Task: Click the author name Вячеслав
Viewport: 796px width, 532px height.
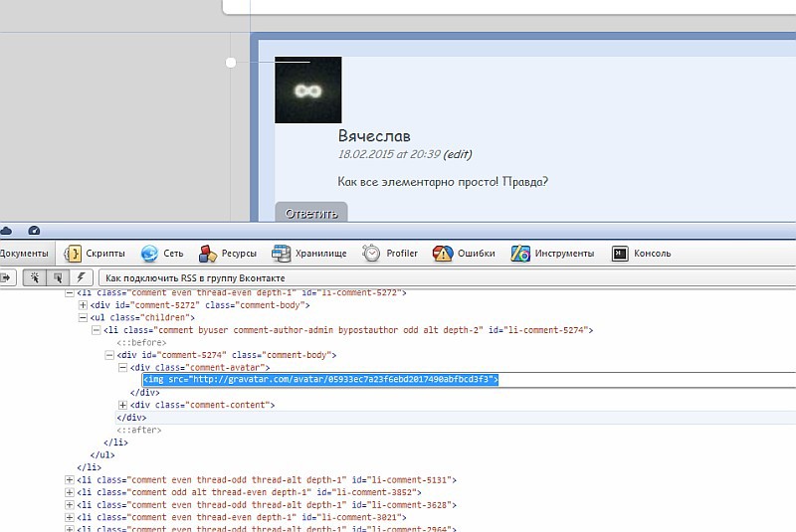Action: [x=374, y=136]
